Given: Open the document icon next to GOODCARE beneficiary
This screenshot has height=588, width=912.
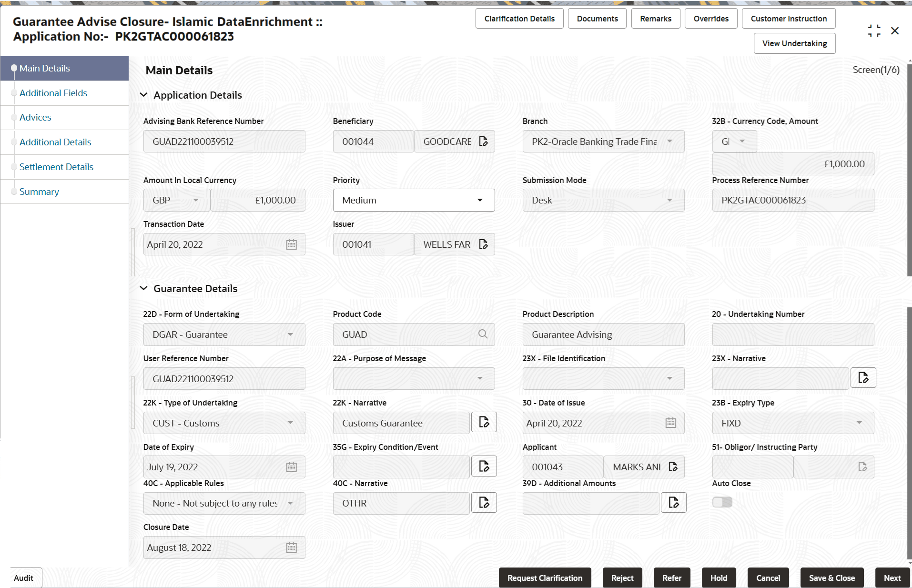Looking at the screenshot, I should (484, 141).
